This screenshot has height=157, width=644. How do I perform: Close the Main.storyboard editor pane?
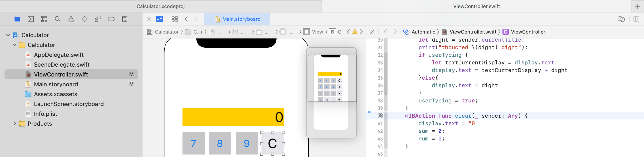[x=149, y=19]
